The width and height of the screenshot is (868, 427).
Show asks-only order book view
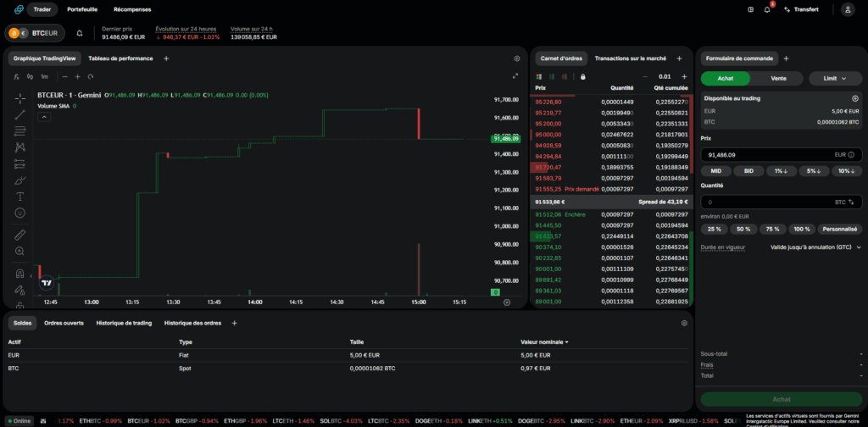[564, 77]
